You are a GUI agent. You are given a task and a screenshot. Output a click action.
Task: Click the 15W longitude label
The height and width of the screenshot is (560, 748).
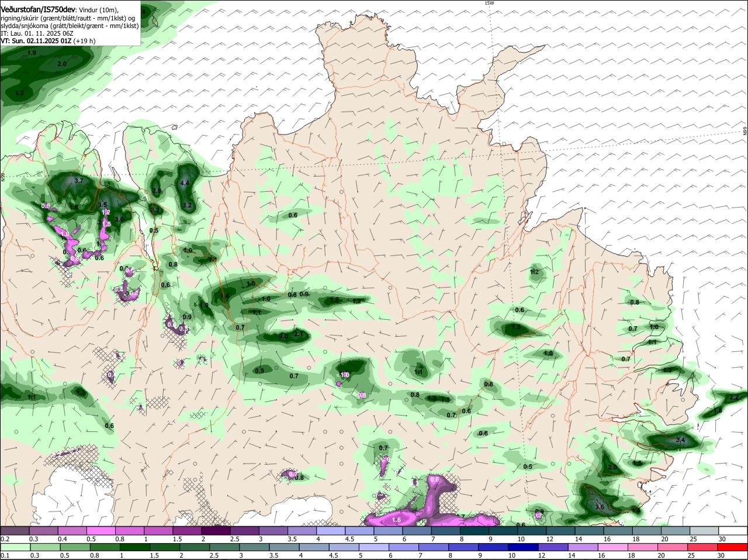[489, 4]
